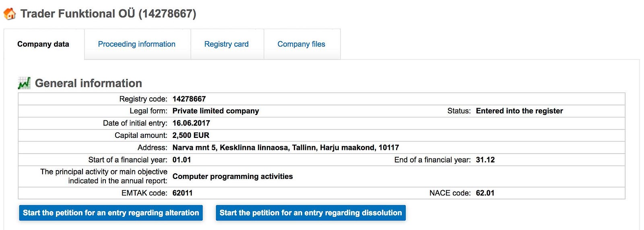Click the chart icon next to General information

[x=24, y=83]
